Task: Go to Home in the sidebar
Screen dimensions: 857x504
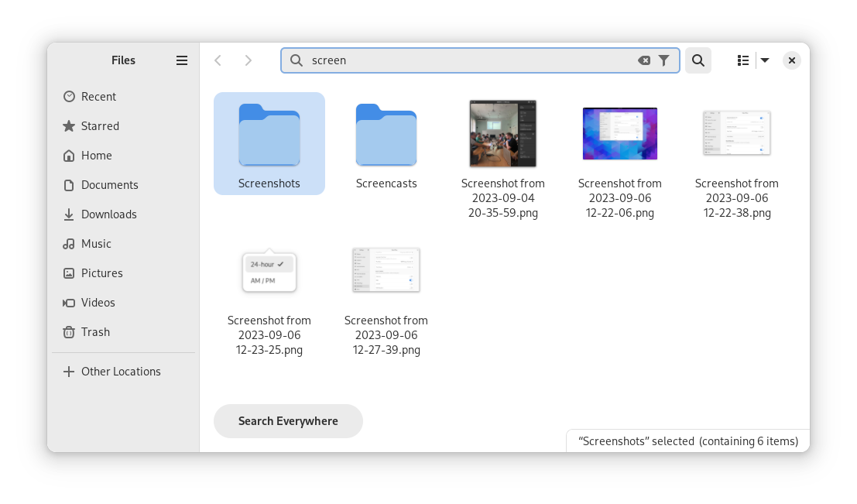Action: [123, 156]
